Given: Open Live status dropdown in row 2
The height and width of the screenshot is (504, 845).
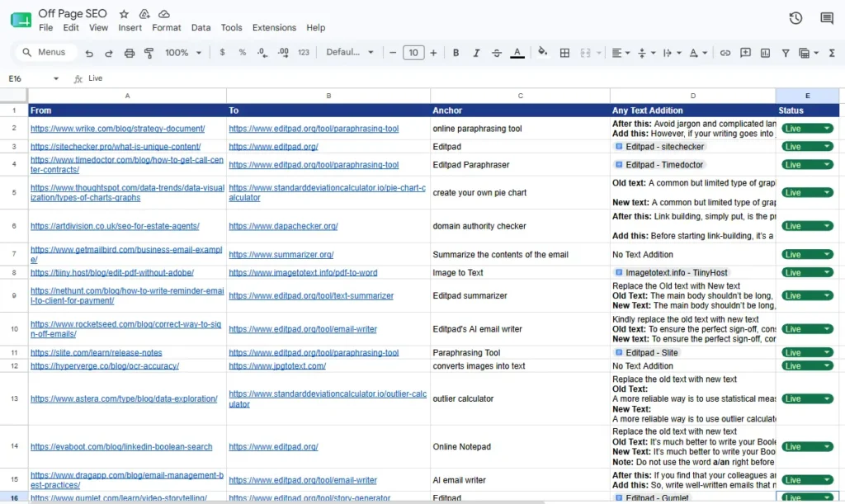Looking at the screenshot, I should tap(826, 129).
